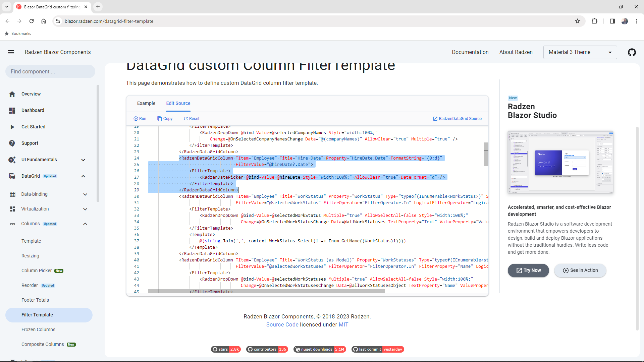Screen dimensions: 644x362
Task: Open the Documentation menu item
Action: (x=470, y=52)
